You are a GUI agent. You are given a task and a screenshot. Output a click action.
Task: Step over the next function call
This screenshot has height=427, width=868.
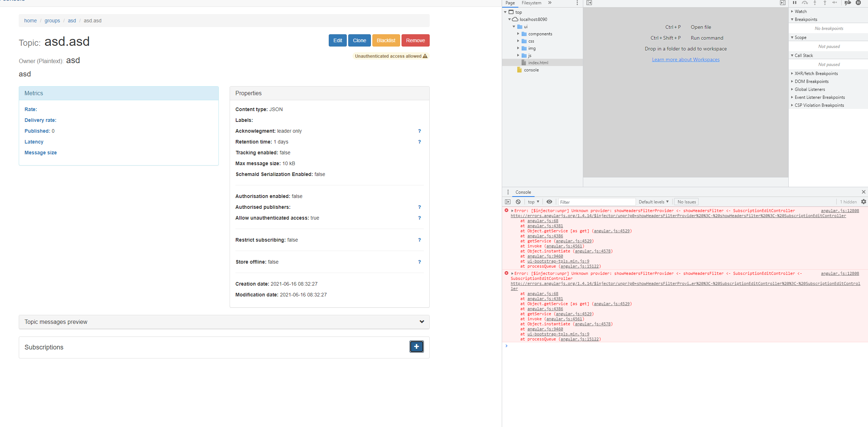805,3
